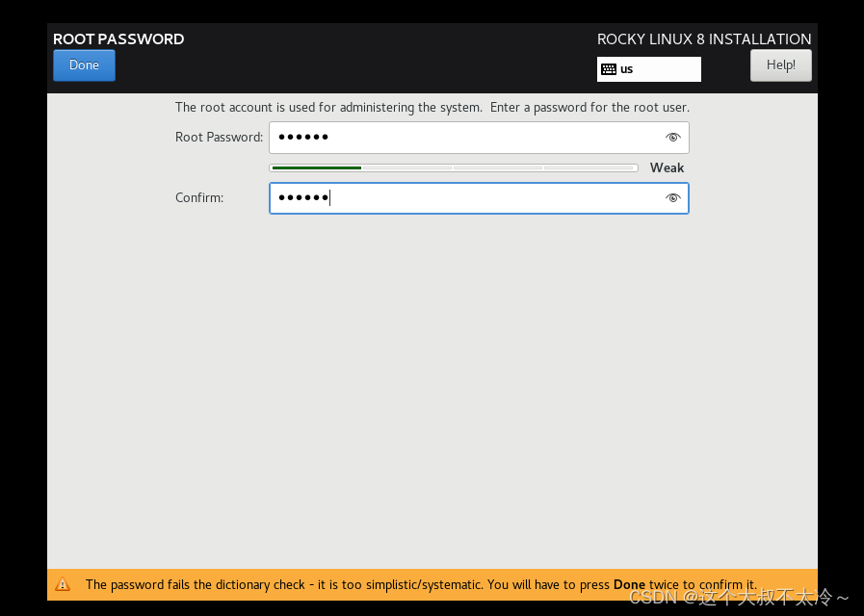Screen dimensions: 864x616
Task: Click the Root Password: label
Action: click(x=219, y=137)
